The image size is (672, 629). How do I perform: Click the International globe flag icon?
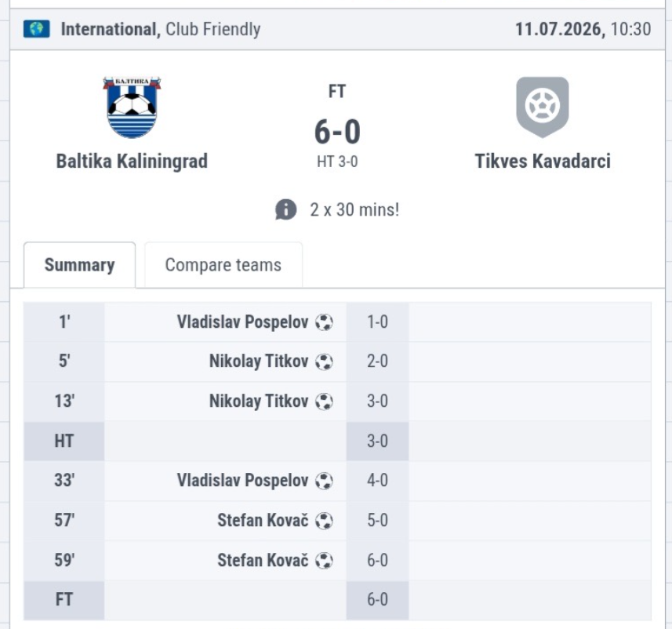pyautogui.click(x=36, y=29)
